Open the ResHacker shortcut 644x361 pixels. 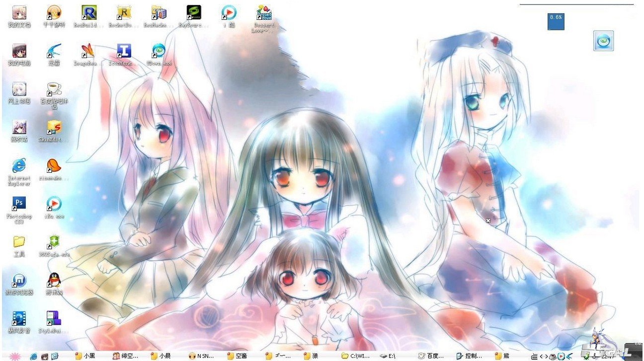coord(159,12)
